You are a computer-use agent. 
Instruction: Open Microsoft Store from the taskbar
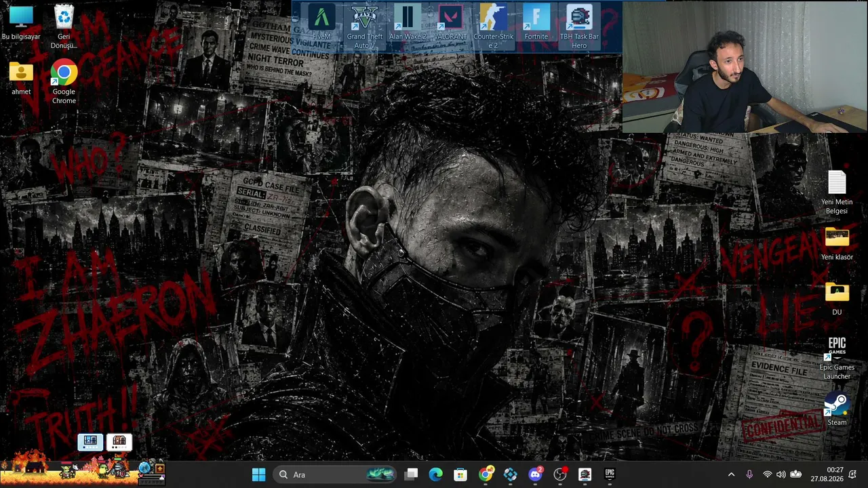point(460,474)
